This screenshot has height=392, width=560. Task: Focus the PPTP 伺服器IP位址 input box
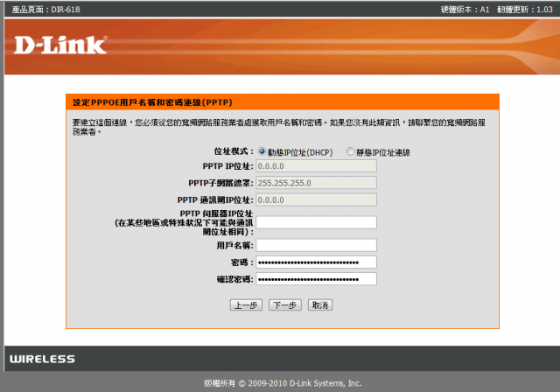pyautogui.click(x=316, y=222)
